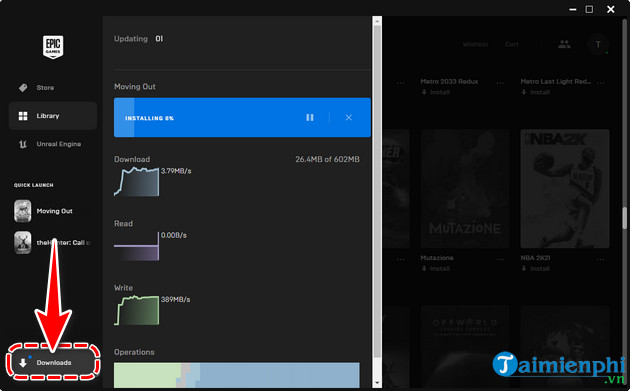Click the Downloads arrow icon
630x391 pixels.
pos(23,362)
